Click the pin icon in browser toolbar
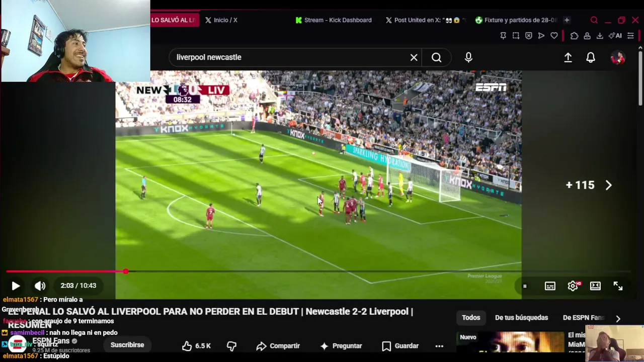Viewport: 644px width, 362px height. point(503,36)
